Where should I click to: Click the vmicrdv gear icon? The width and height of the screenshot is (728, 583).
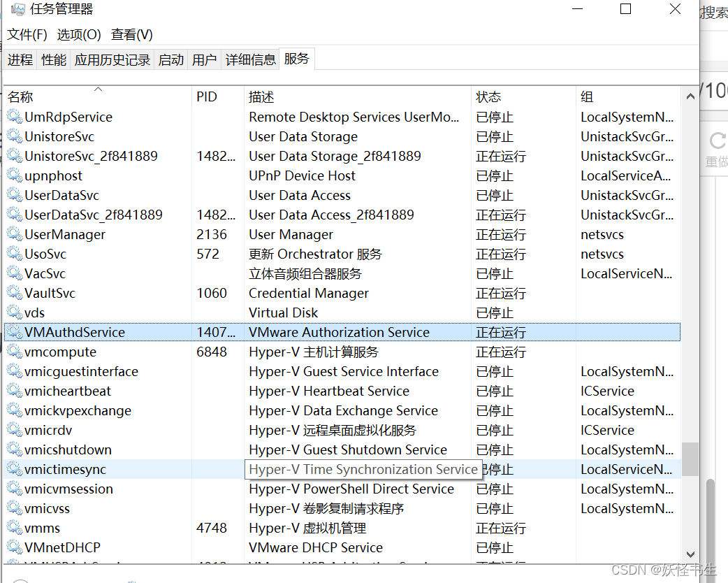(x=15, y=430)
